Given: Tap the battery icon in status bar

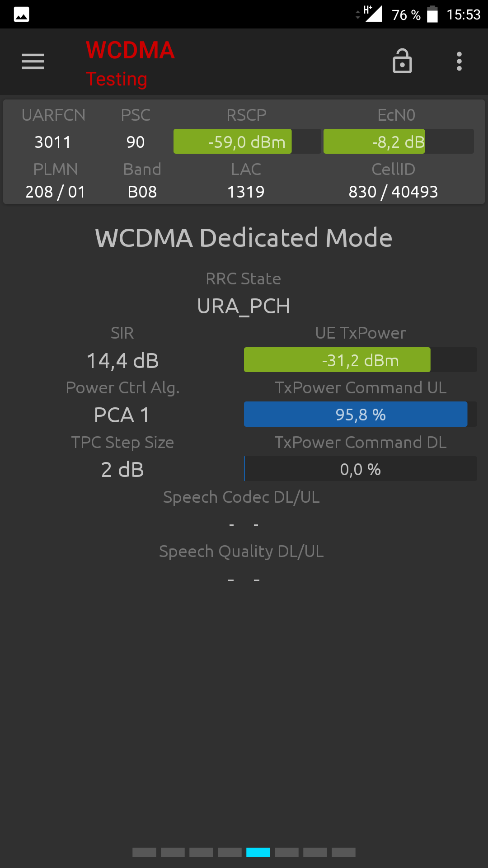Looking at the screenshot, I should coord(432,14).
